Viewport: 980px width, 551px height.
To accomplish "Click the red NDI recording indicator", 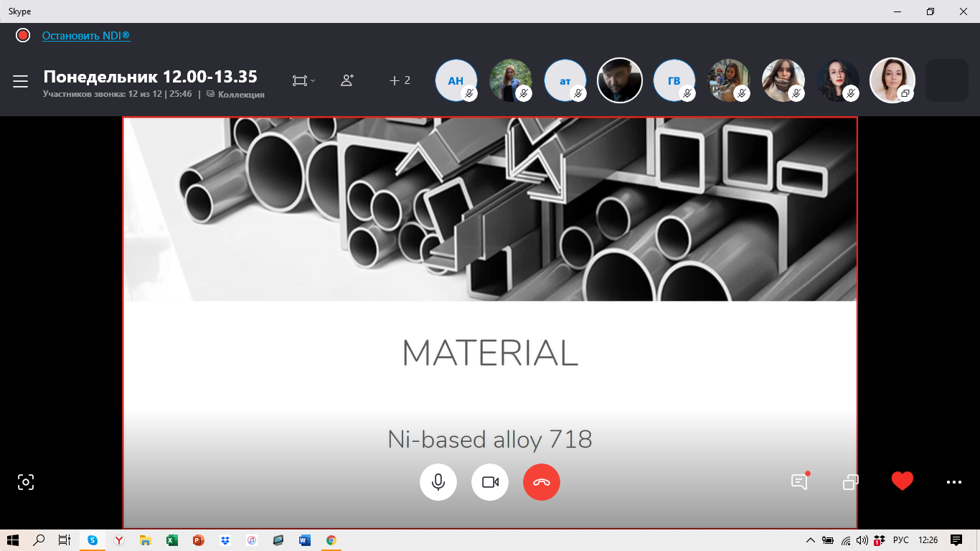I will (23, 35).
